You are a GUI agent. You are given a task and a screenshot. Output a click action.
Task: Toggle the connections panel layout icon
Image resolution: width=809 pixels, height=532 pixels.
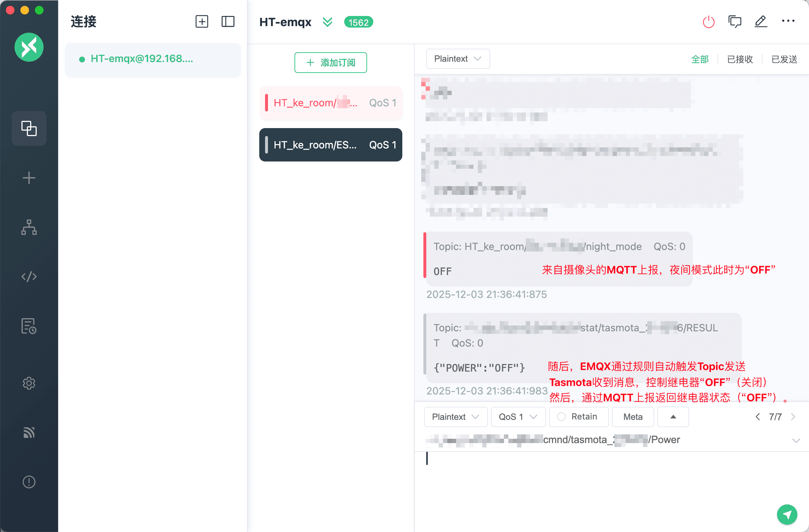(x=228, y=22)
